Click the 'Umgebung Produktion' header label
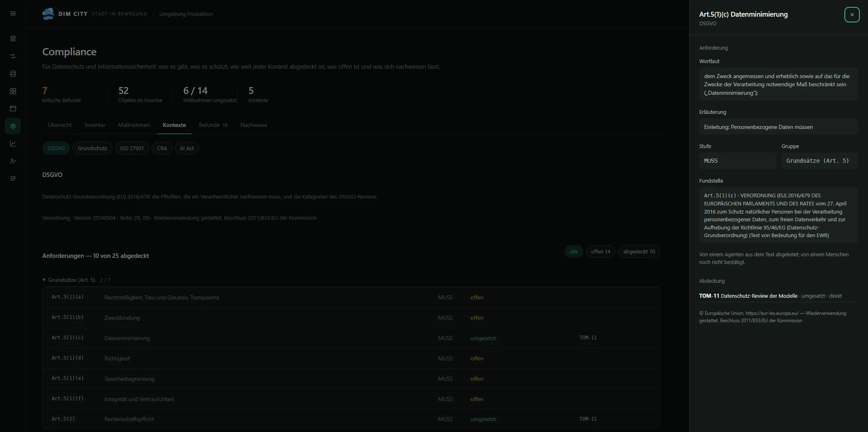Viewport: 868px width, 432px height. tap(186, 14)
